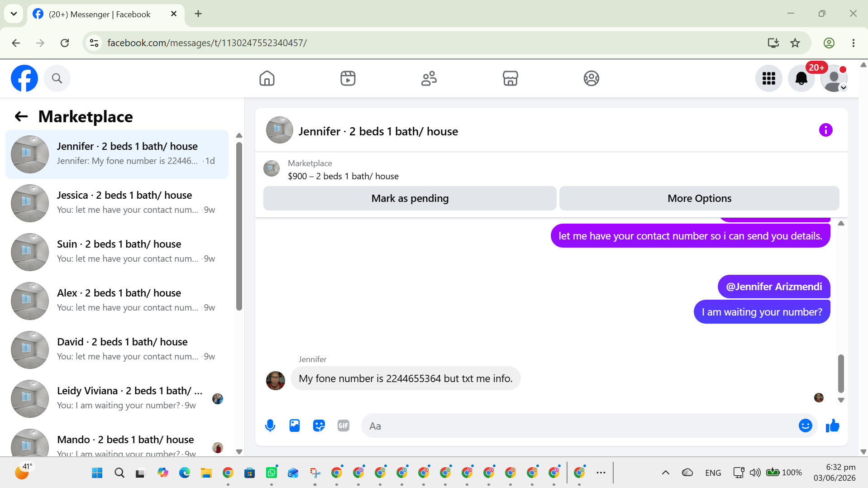The height and width of the screenshot is (488, 868).
Task: Open the taskbar overflow ellipsis
Action: pyautogui.click(x=601, y=473)
